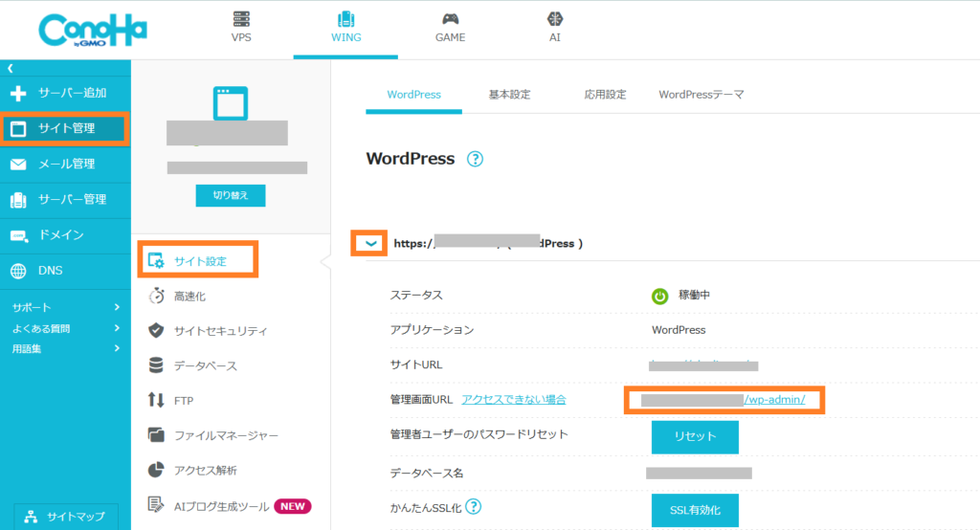The image size is (980, 530).
Task: Switch to the 応用設定 tab
Action: [x=605, y=95]
